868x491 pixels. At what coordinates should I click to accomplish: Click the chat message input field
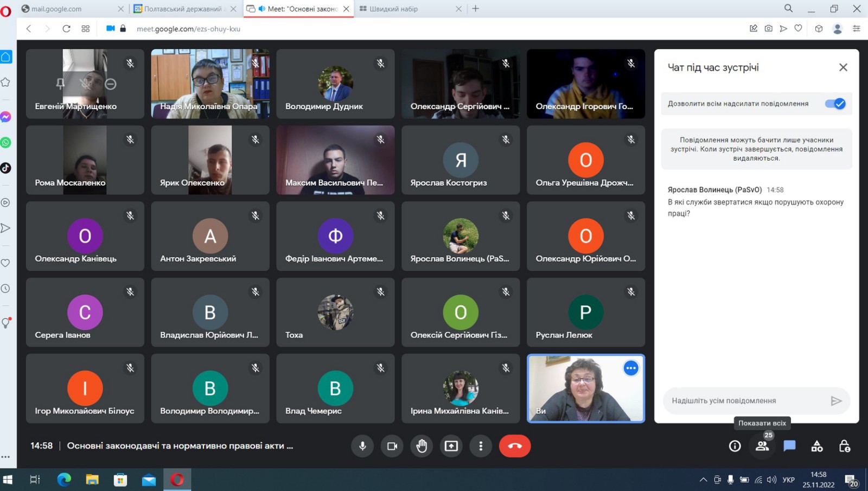point(746,401)
